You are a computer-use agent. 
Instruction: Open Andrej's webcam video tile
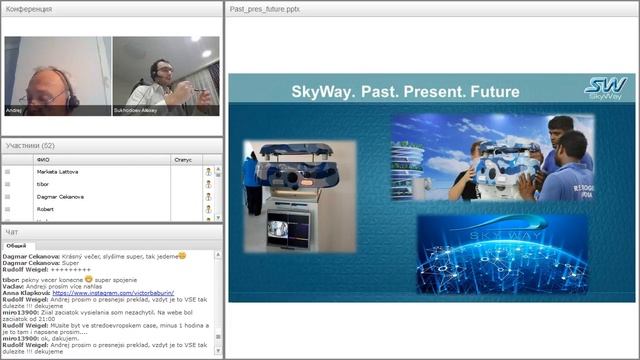58,76
